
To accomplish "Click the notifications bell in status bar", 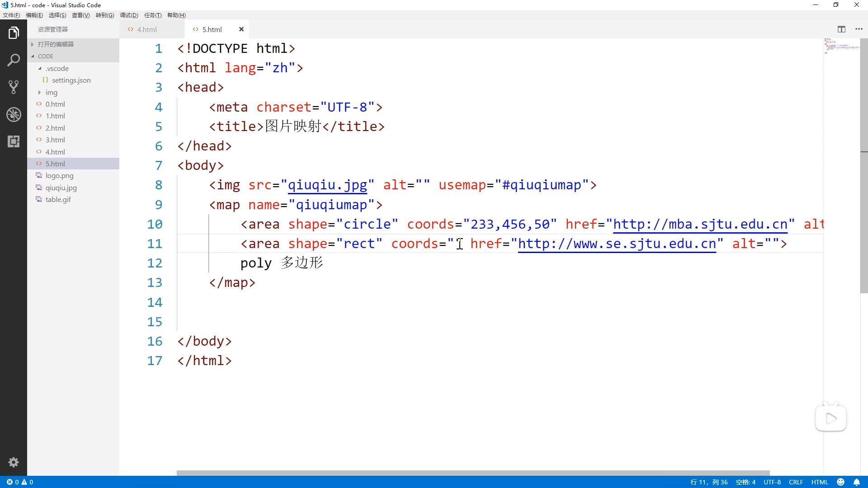I will pos(856,482).
